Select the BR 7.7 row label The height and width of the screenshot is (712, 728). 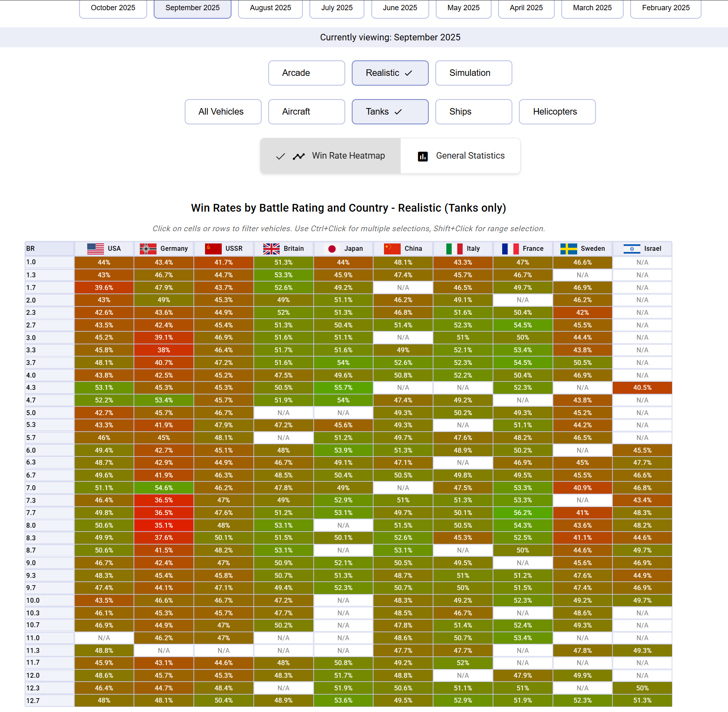49,513
